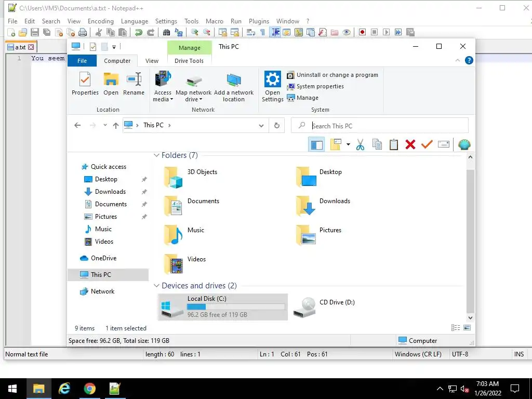Viewport: 532px width, 399px height.
Task: Select Downloads in Quick access sidebar
Action: (110, 192)
